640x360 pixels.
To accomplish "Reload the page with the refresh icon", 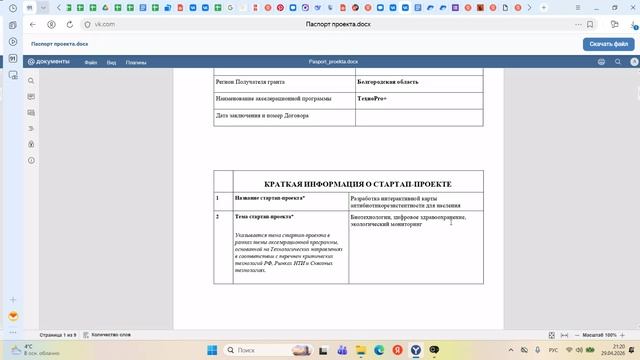I will click(x=70, y=24).
